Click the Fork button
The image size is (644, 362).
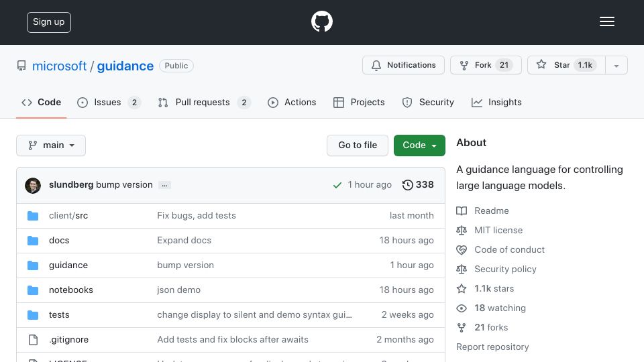(486, 65)
